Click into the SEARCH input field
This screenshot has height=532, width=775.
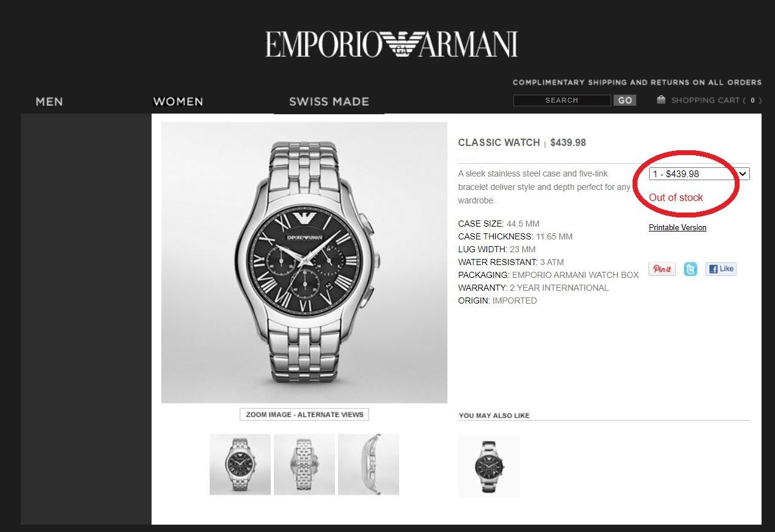562,100
